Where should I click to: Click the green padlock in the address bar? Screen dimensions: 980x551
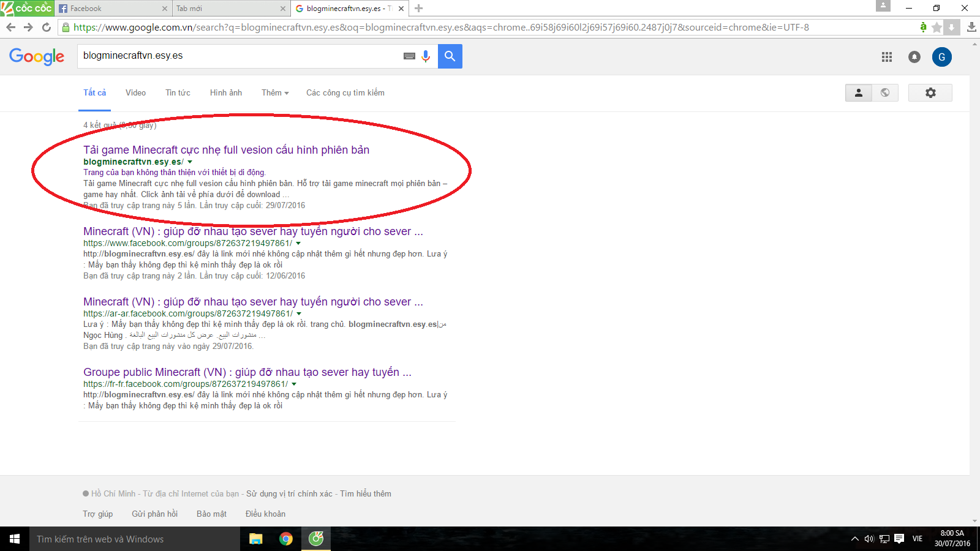[66, 28]
